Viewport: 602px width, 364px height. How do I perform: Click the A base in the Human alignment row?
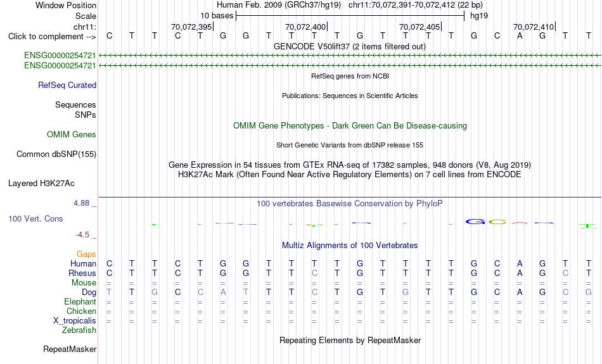point(520,263)
